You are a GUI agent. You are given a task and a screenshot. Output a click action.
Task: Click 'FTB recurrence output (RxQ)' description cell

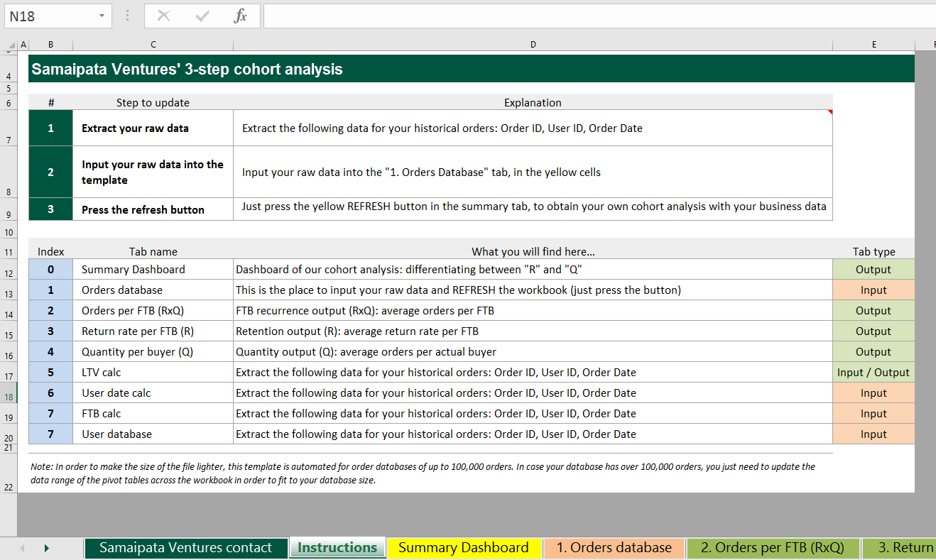533,311
